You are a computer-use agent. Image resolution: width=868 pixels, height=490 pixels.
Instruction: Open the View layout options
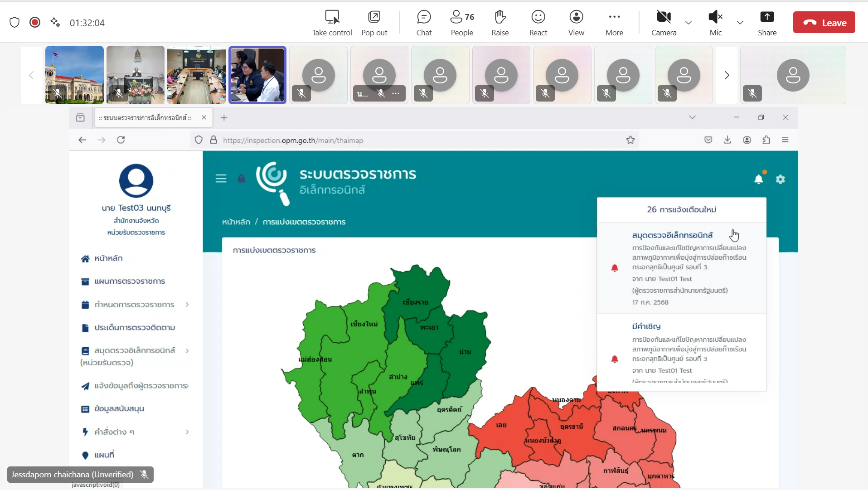[576, 23]
